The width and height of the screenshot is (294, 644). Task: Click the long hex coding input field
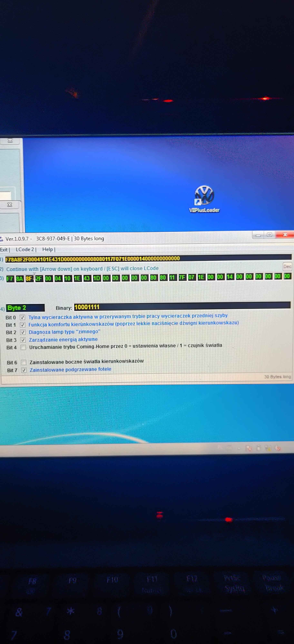(148, 259)
